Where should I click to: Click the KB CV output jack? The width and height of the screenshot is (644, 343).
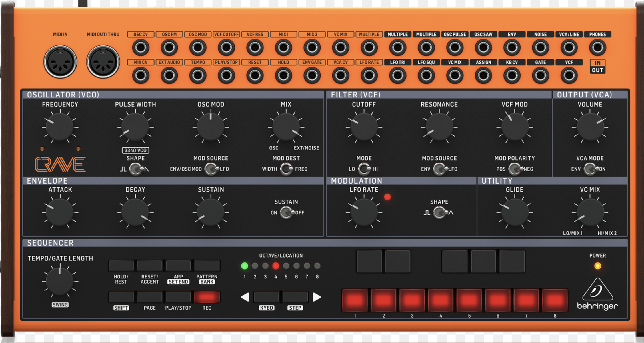[512, 75]
